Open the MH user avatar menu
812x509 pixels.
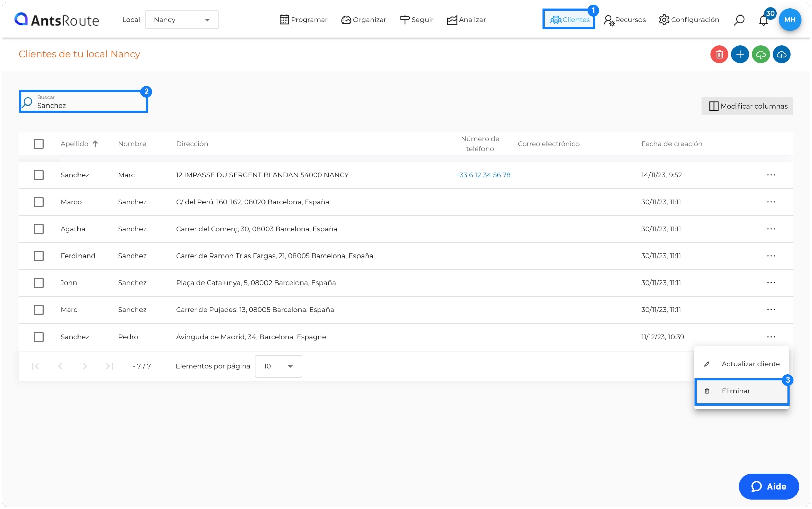[789, 20]
